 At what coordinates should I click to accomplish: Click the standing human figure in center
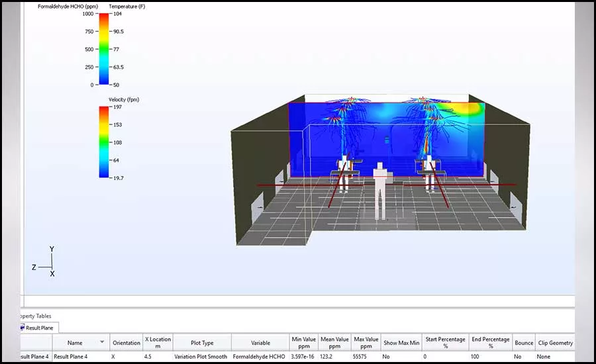[x=379, y=191]
